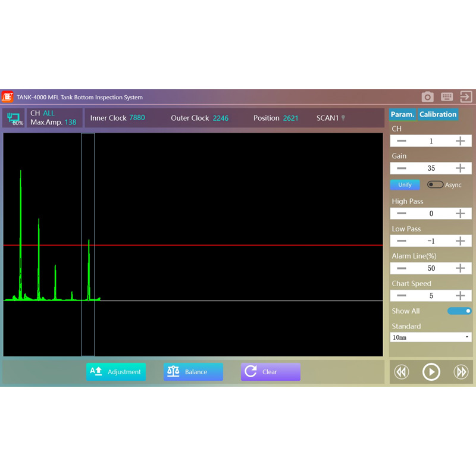Screen dimensions: 476x476
Task: Click the CH ALL label
Action: 42,113
